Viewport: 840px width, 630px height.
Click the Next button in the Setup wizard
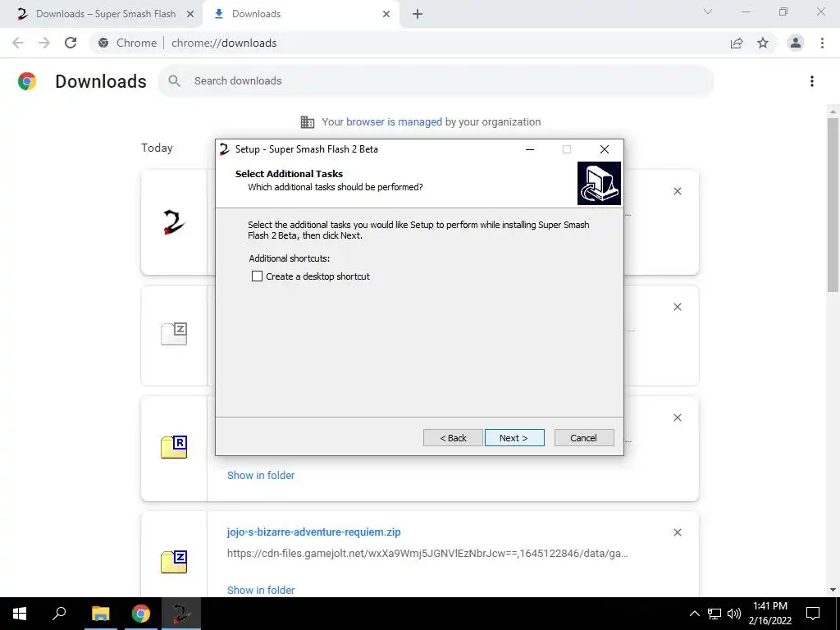point(514,438)
